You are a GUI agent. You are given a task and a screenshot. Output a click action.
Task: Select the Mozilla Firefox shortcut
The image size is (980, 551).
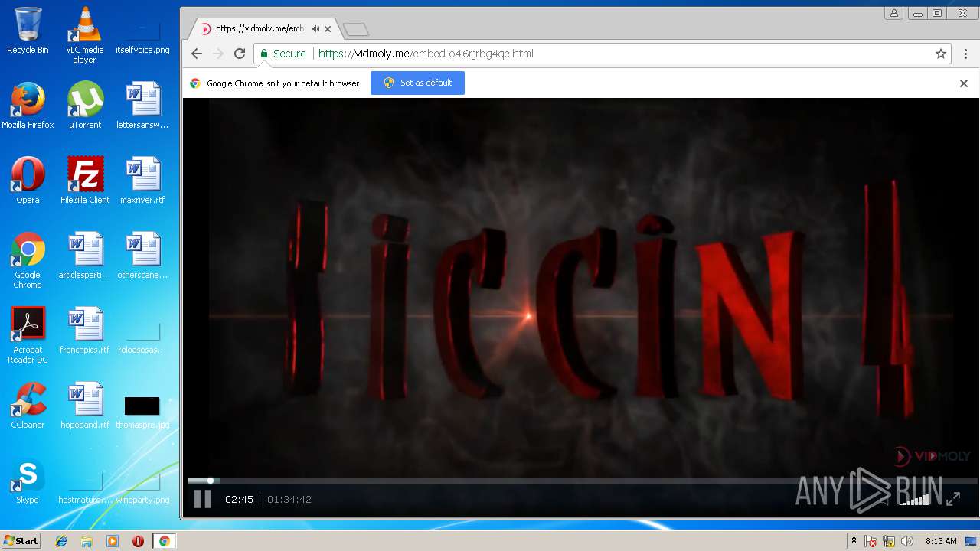28,106
